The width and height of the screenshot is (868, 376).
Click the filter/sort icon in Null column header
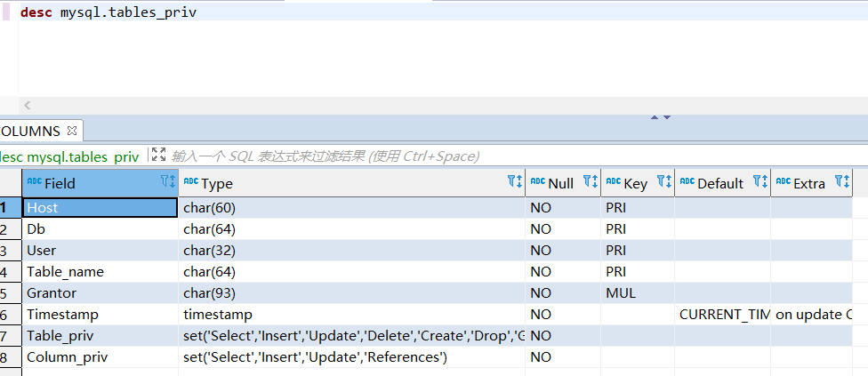(591, 182)
